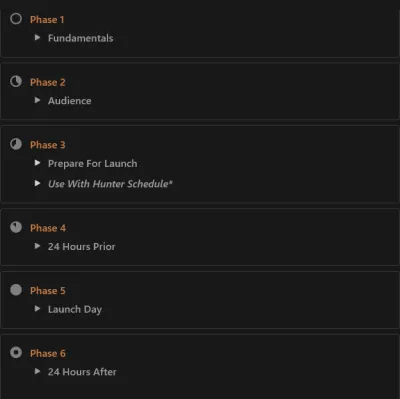The image size is (400, 399).
Task: Click the ring-with-dot icon beside Phase 6
Action: (16, 352)
